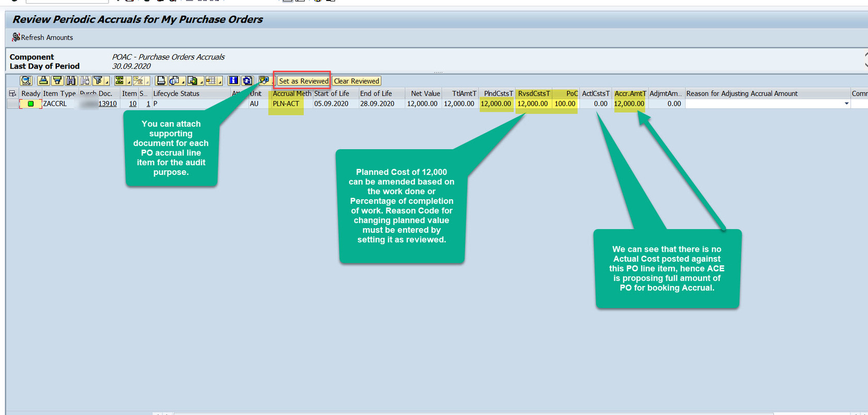The image size is (868, 415).
Task: Click the Lifecycle Status column header
Action: tap(191, 93)
